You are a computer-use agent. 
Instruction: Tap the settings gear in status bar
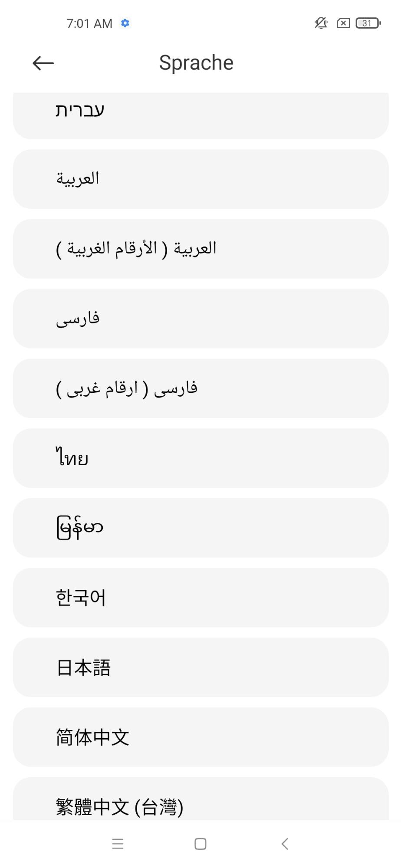pos(125,23)
